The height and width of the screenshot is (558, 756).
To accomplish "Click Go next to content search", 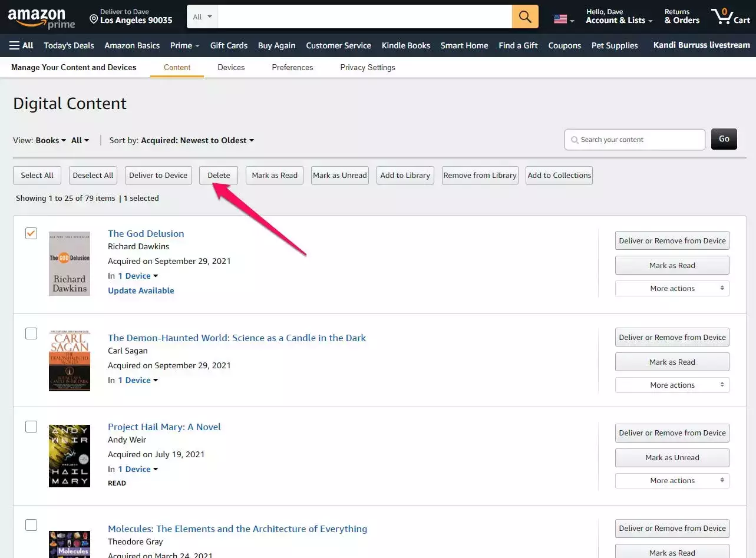I will pyautogui.click(x=724, y=139).
